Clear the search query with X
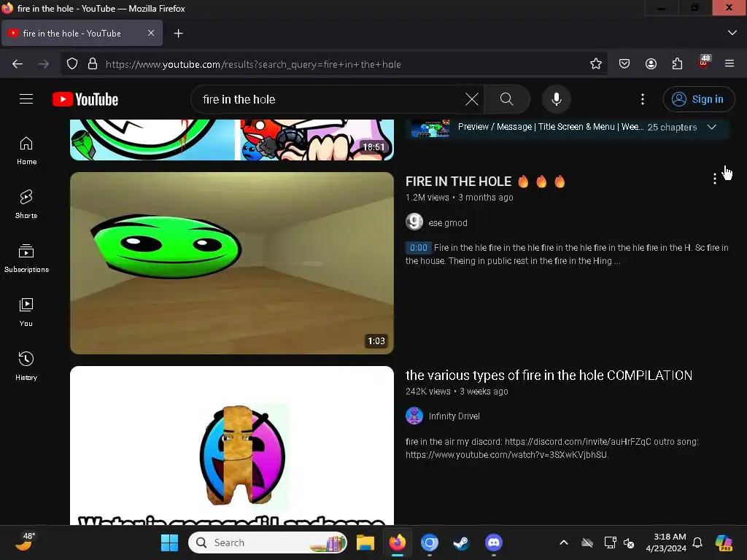 pyautogui.click(x=472, y=99)
